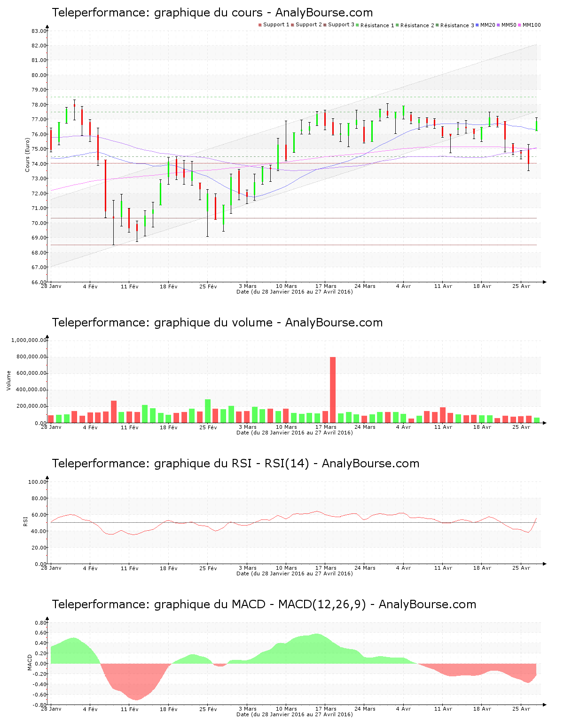
Task: Click the Support 1 legend color square
Action: [260, 25]
